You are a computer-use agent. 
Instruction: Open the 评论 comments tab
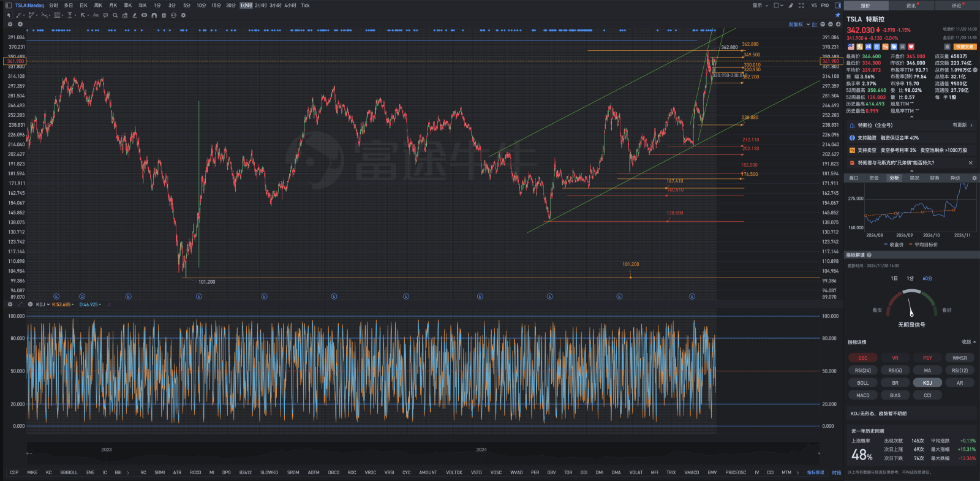[x=957, y=6]
